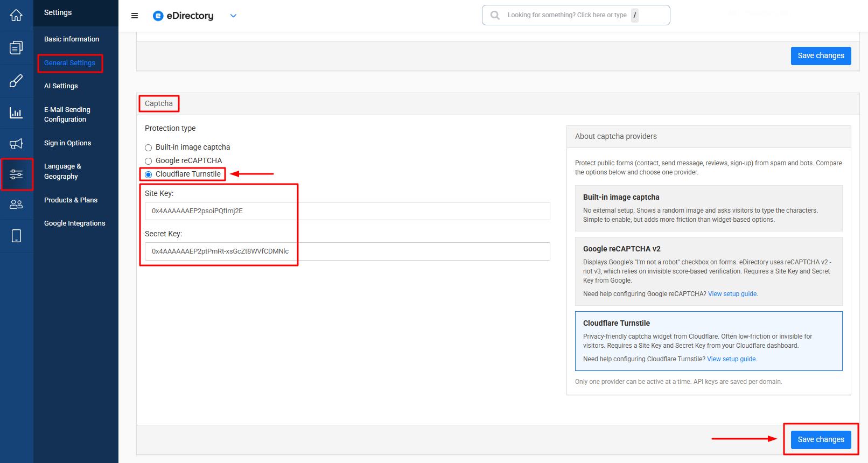
Task: Select Cloudflare Turnstile radio button
Action: coord(148,174)
